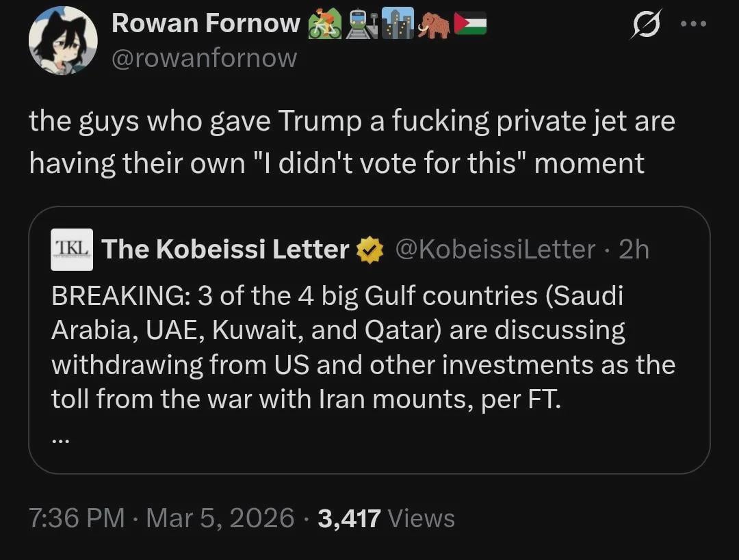Click the TKL logo avatar

[x=71, y=250]
